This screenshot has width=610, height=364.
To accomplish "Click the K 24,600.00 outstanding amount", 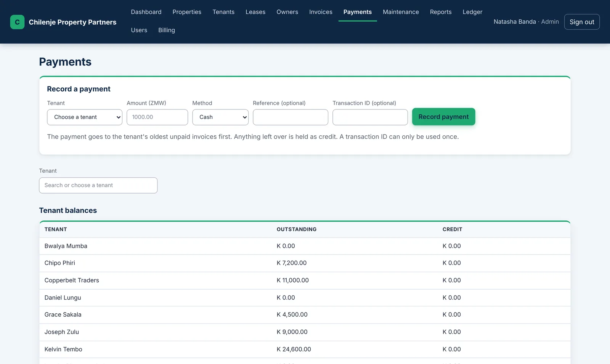I will tap(294, 349).
